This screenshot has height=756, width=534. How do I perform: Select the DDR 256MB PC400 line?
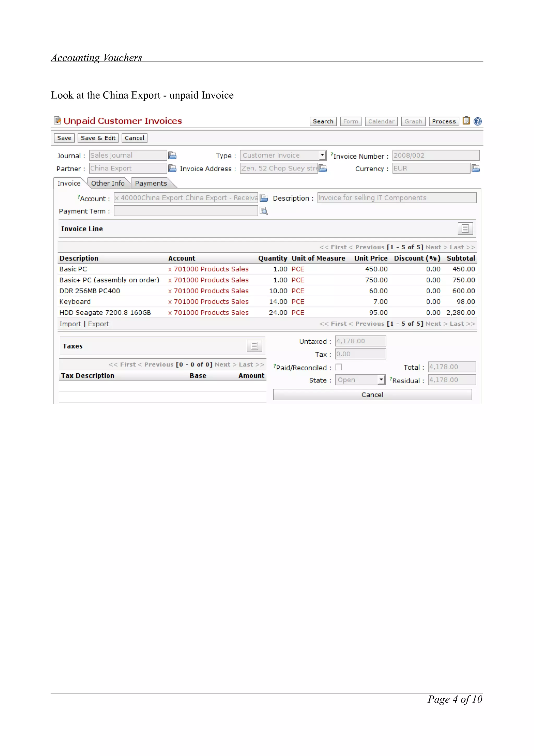[267, 291]
